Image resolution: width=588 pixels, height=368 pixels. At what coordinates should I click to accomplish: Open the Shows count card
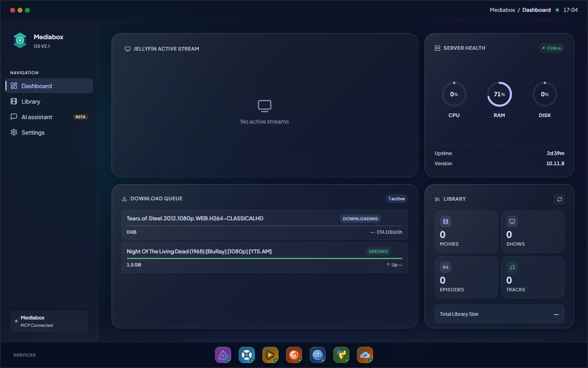tap(533, 232)
